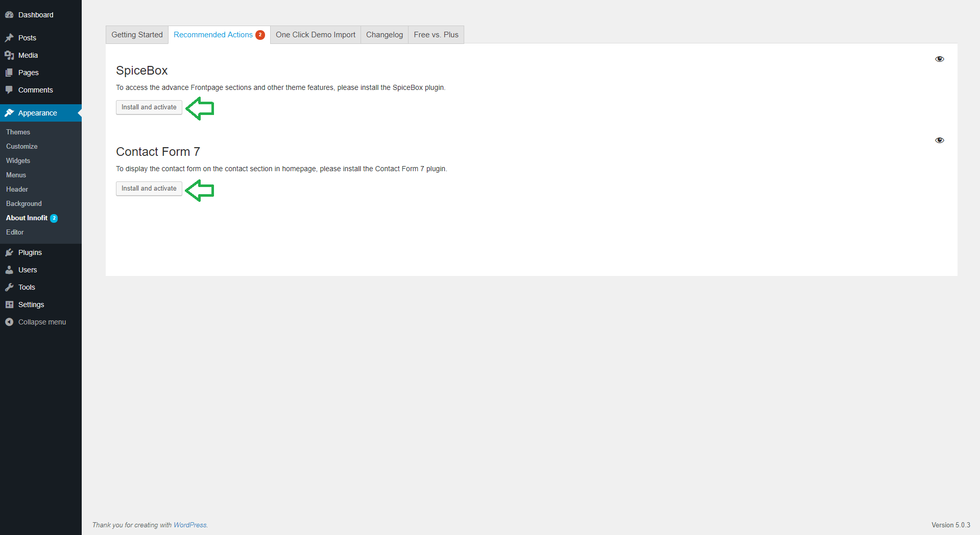The height and width of the screenshot is (535, 980).
Task: Open the About Innofit page
Action: pos(41,218)
